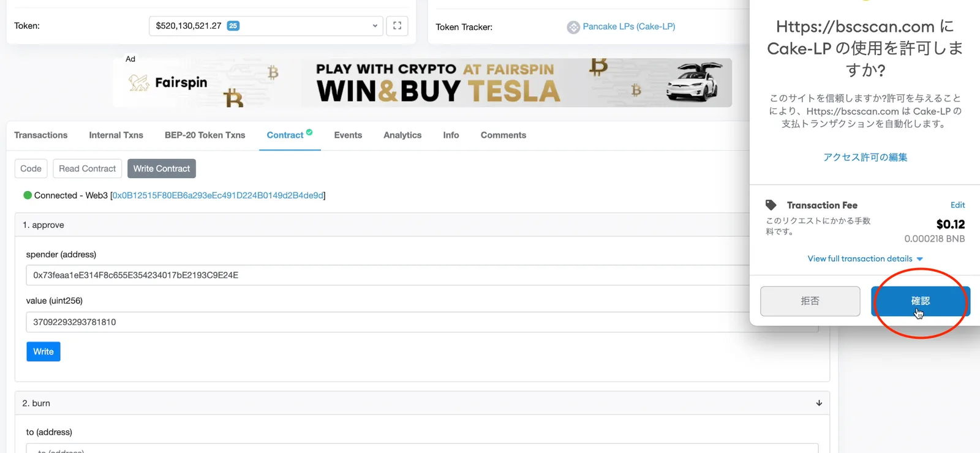Viewport: 980px width, 453px height.
Task: Open the Analytics tab
Action: [402, 135]
